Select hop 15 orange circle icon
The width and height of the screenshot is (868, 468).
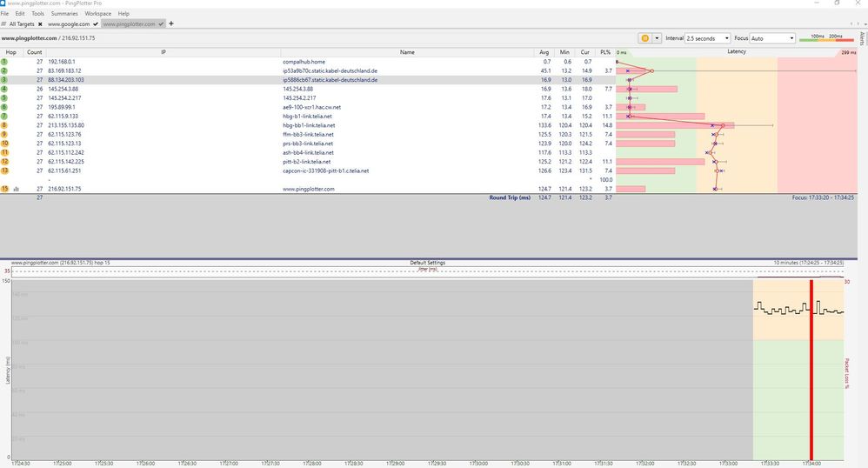4,188
